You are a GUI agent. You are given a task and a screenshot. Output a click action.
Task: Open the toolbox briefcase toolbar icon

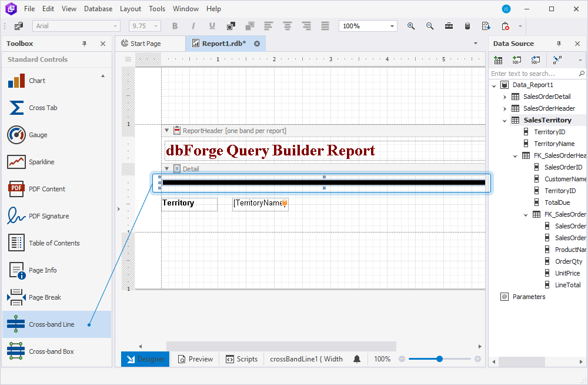[449, 26]
